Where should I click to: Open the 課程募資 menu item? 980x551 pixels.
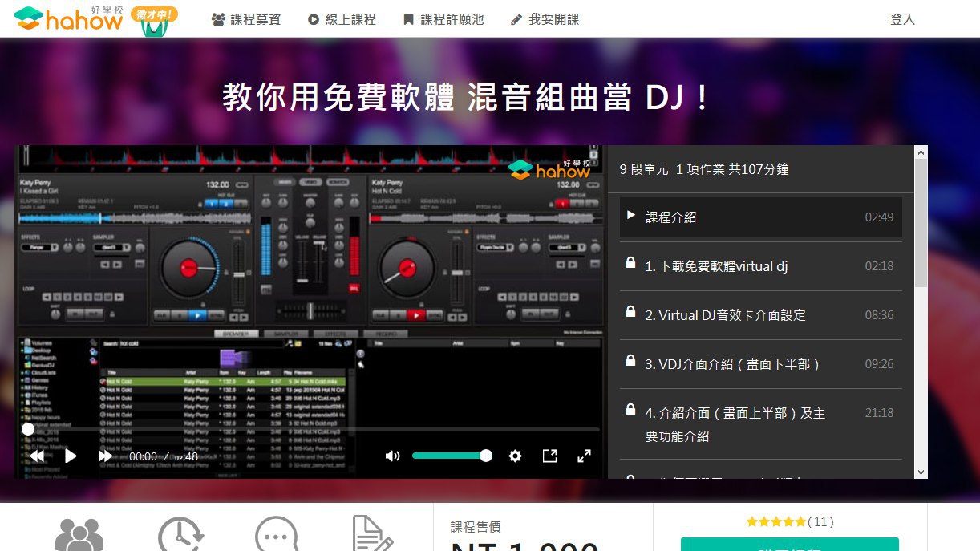click(x=246, y=19)
